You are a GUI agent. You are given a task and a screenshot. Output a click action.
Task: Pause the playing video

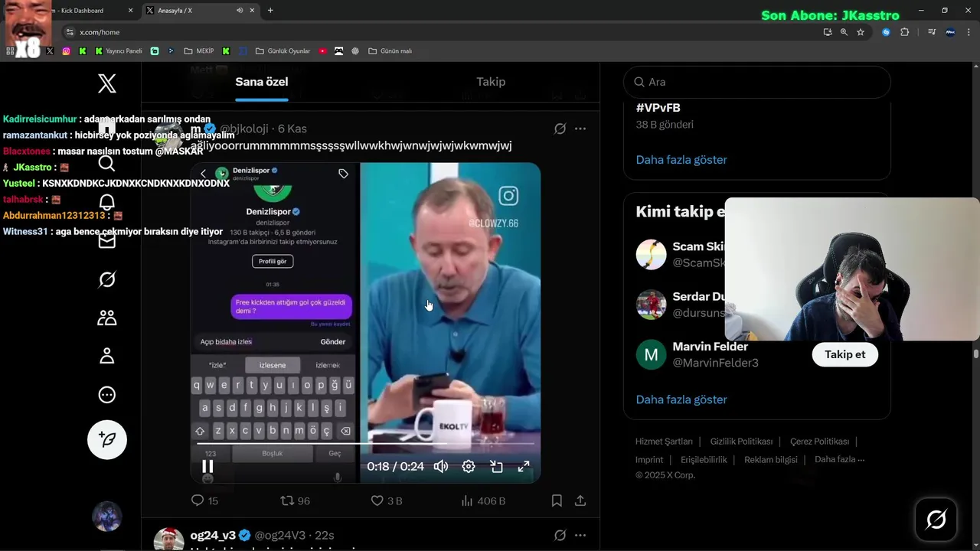[207, 466]
